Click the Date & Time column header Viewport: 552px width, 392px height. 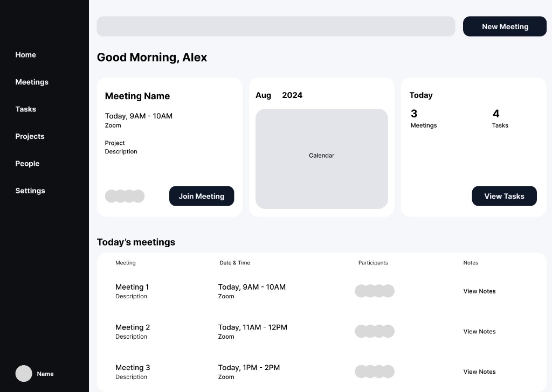pos(235,263)
